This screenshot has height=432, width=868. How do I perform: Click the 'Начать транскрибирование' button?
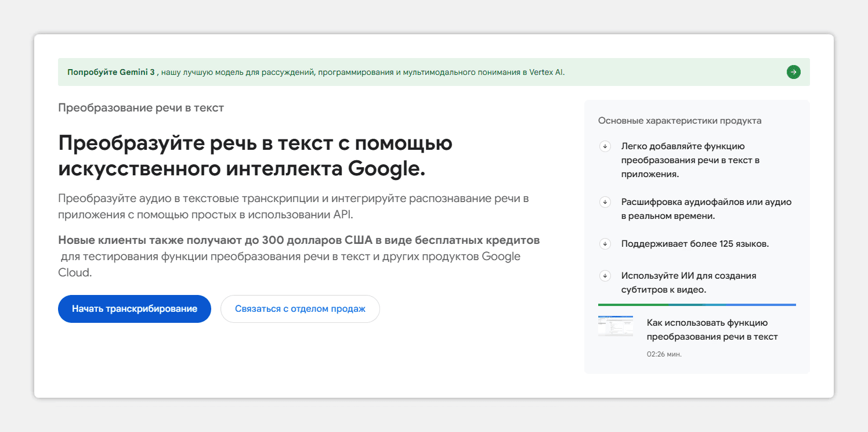(x=135, y=309)
